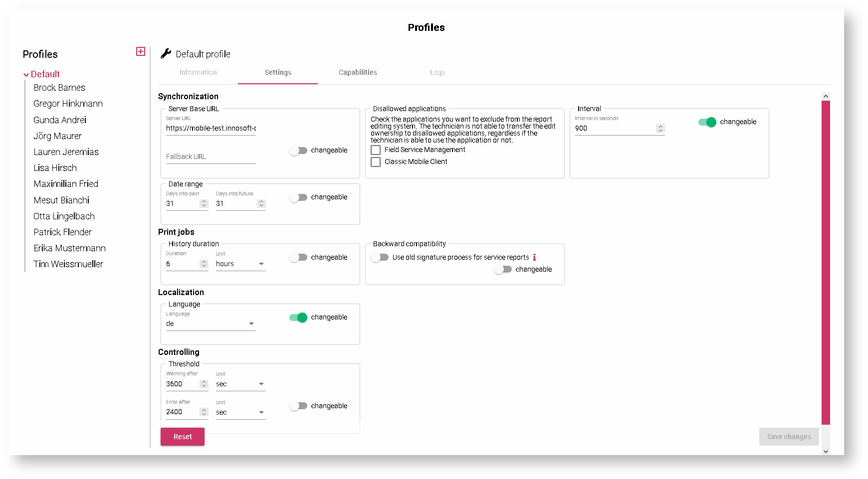Viewport: 868px width, 479px height.
Task: Click the wrench icon beside Default profile
Action: tap(166, 54)
